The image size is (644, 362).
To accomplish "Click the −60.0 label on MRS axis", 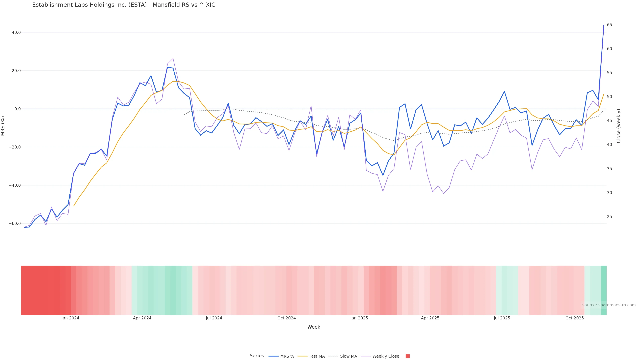I will (x=15, y=224).
